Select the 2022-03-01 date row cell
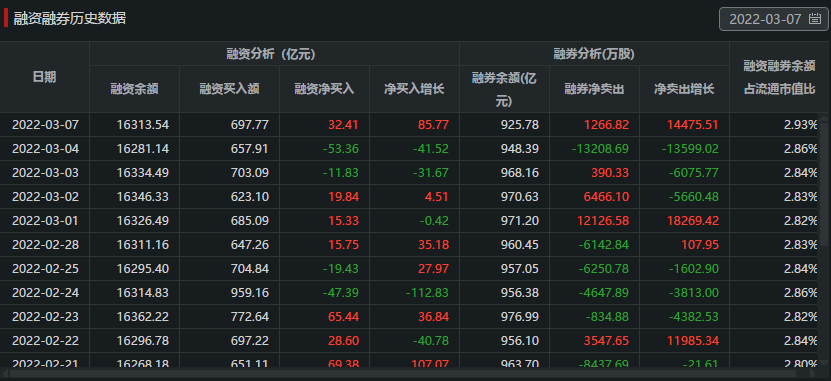831x381 pixels. click(45, 221)
